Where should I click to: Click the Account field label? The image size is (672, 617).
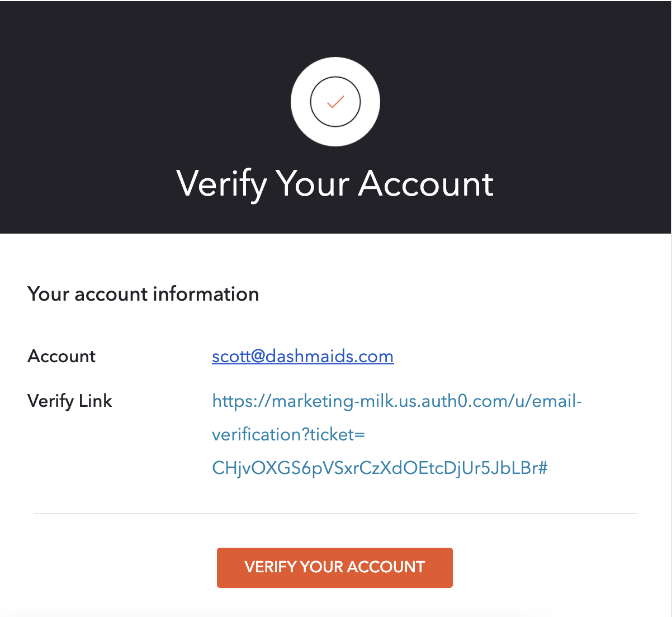[61, 357]
